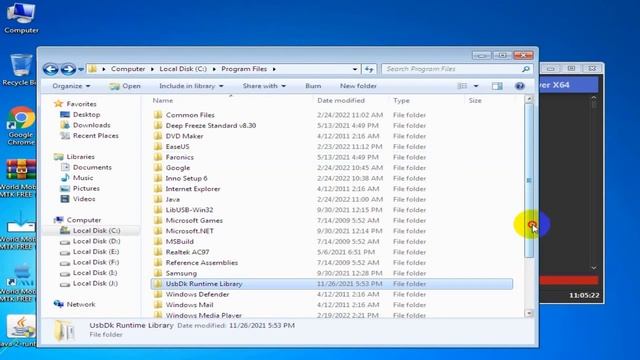Open the recent pages dropdown beside Forward
This screenshot has width=640, height=360.
click(x=81, y=69)
